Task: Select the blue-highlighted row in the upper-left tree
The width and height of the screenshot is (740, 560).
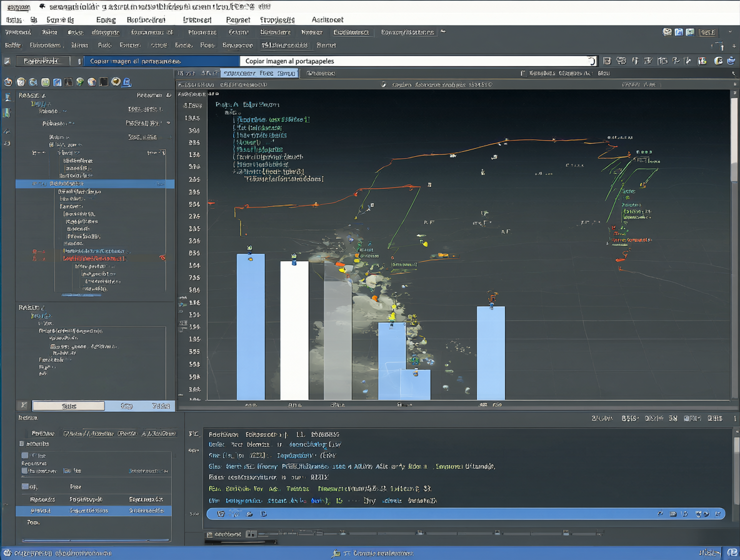Action: coord(95,184)
